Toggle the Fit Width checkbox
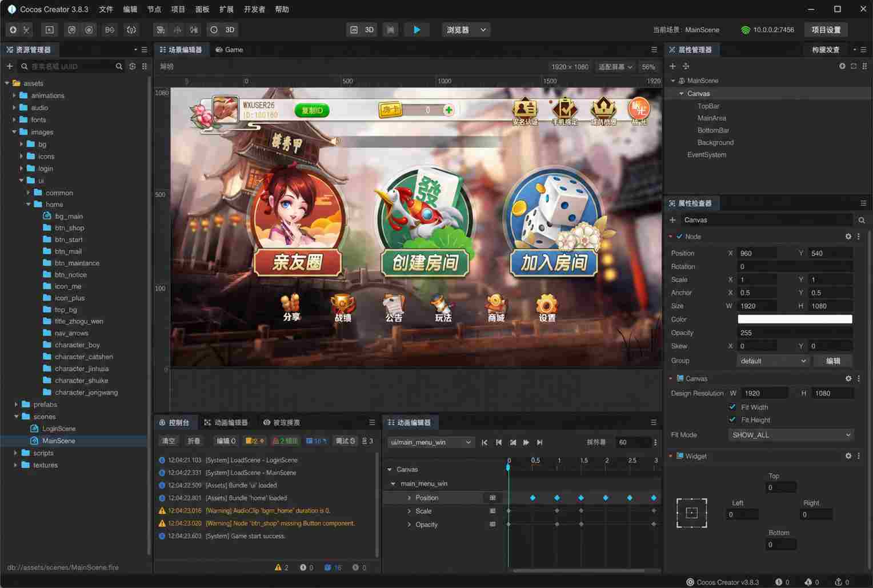Image resolution: width=873 pixels, height=588 pixels. [732, 407]
